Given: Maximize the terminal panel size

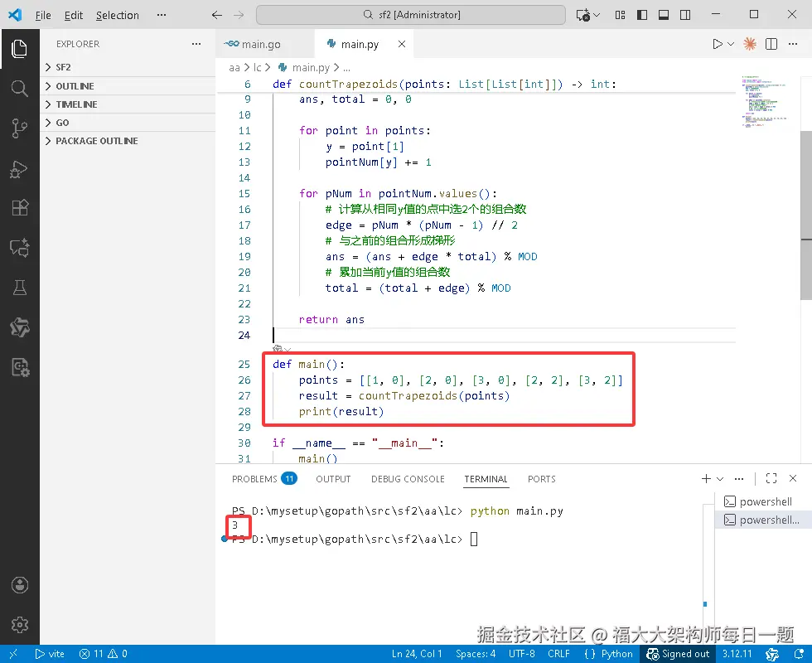Looking at the screenshot, I should point(771,479).
